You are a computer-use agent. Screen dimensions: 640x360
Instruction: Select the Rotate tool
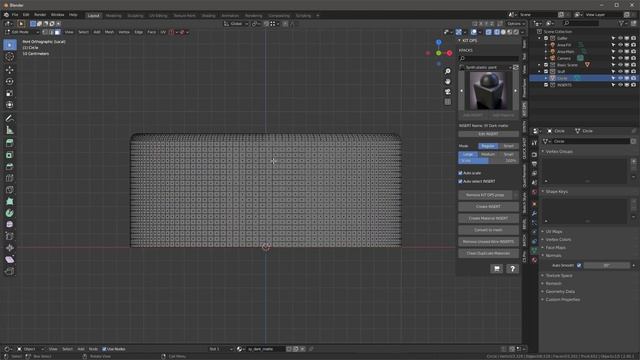coord(9,81)
